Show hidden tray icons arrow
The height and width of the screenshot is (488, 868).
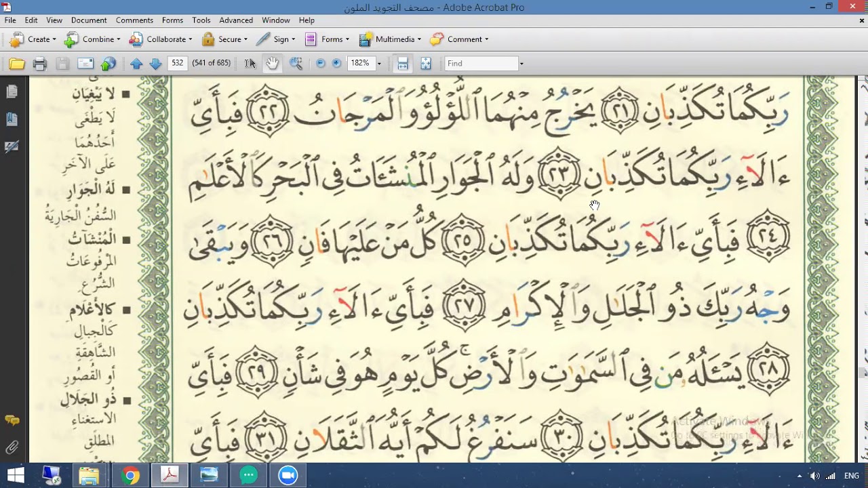[799, 476]
